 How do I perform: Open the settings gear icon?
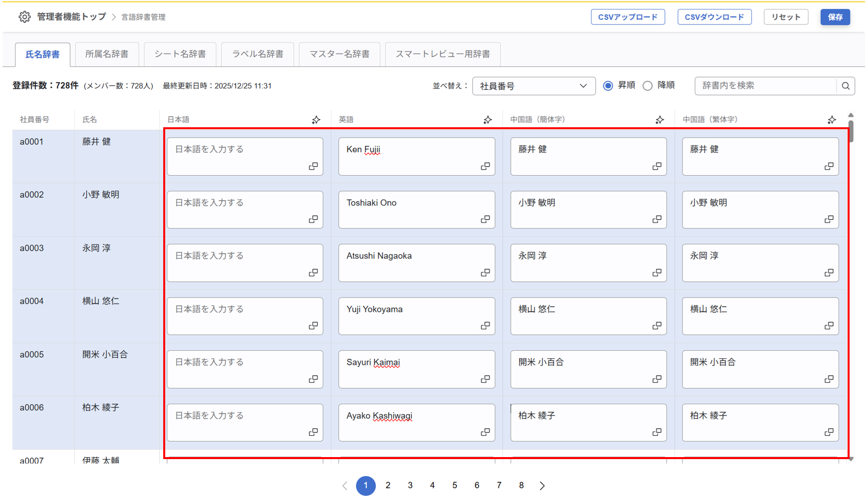click(x=24, y=16)
